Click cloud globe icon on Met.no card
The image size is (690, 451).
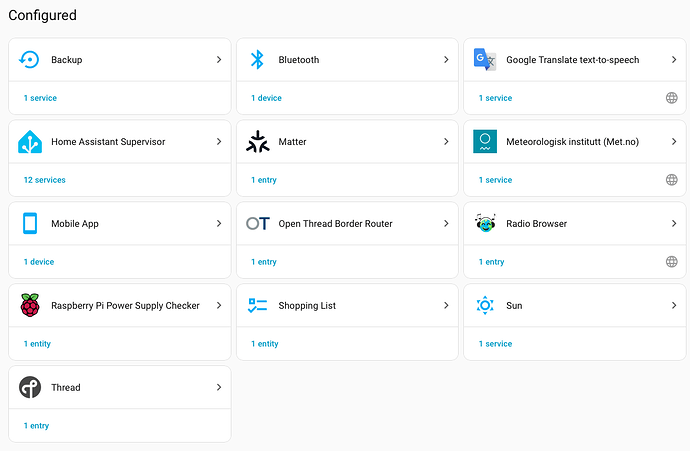(x=672, y=180)
